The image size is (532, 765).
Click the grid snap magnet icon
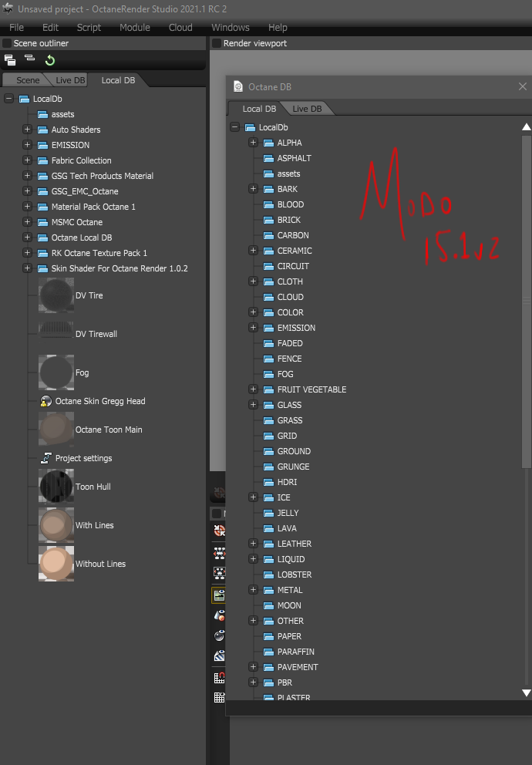click(220, 677)
